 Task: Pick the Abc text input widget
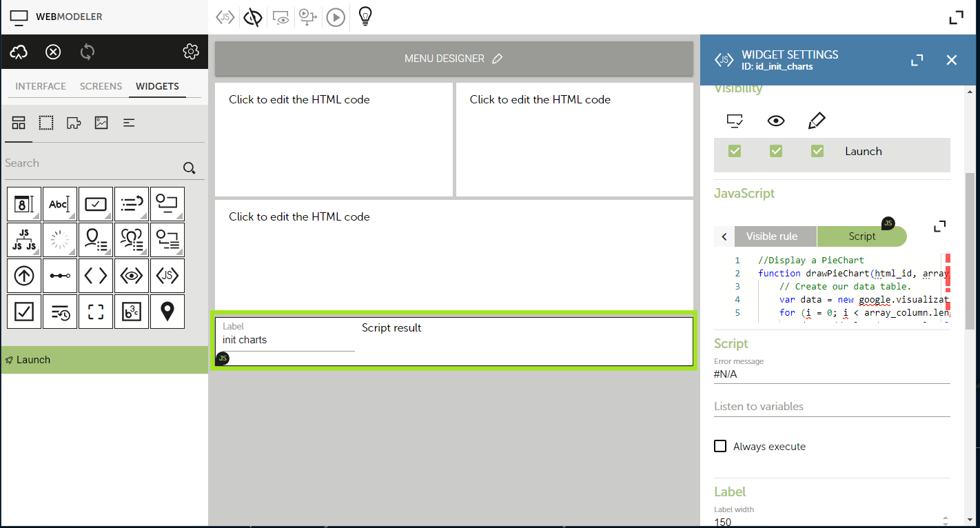point(60,204)
